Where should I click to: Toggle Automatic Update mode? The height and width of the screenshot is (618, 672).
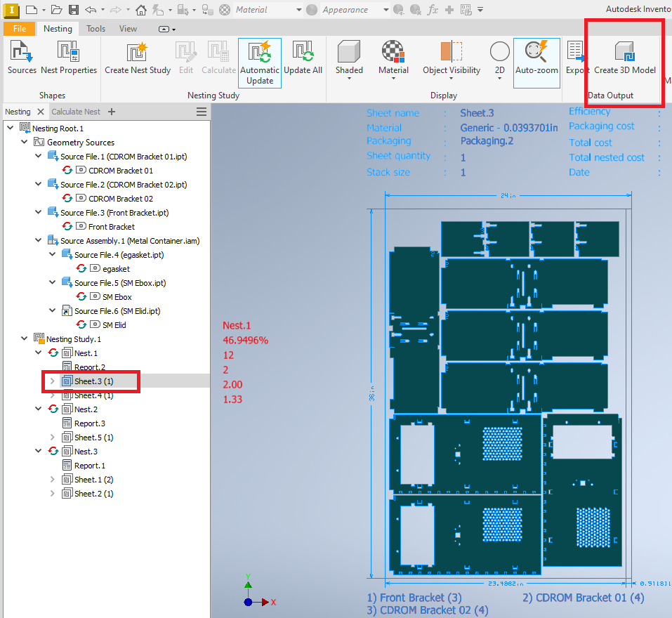(x=260, y=63)
